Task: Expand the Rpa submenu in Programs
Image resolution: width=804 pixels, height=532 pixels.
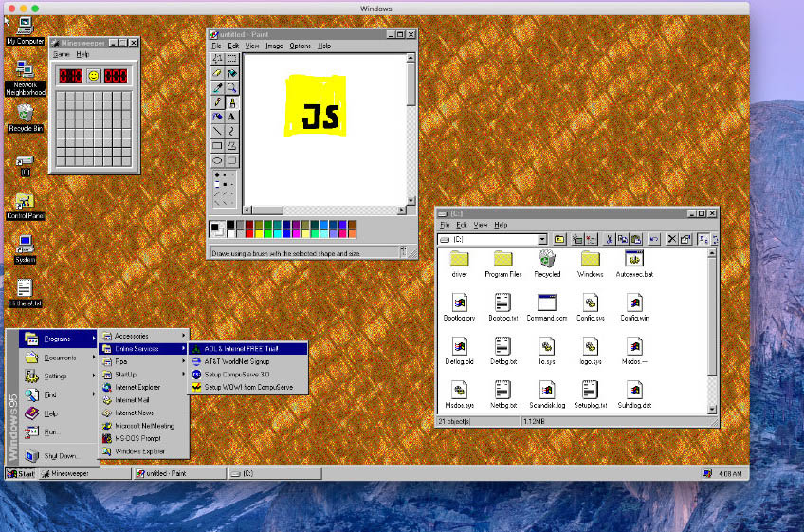Action: point(143,361)
